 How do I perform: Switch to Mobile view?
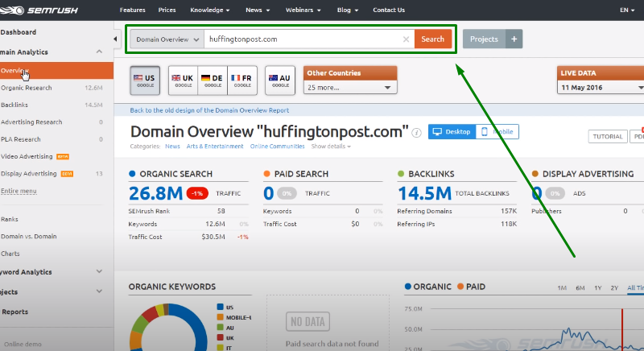(x=497, y=132)
